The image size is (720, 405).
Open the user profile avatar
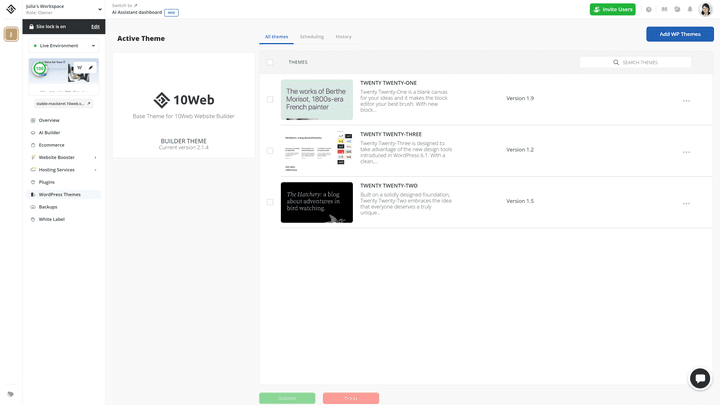(706, 9)
